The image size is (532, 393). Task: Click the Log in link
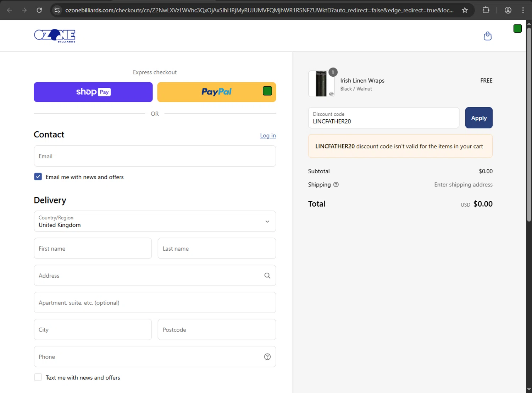[268, 136]
